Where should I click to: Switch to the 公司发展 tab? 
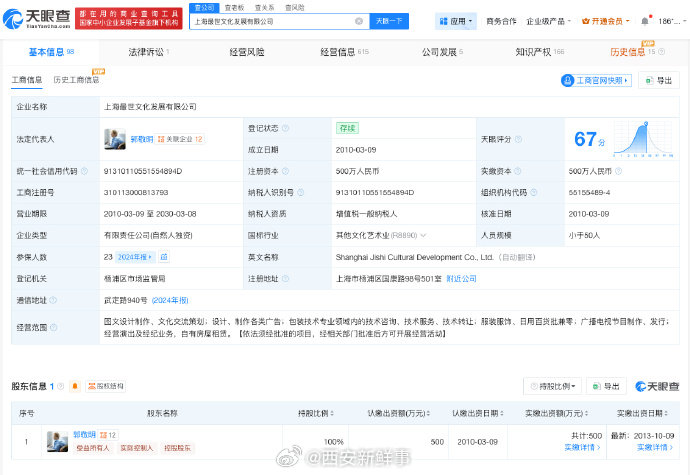(442, 52)
